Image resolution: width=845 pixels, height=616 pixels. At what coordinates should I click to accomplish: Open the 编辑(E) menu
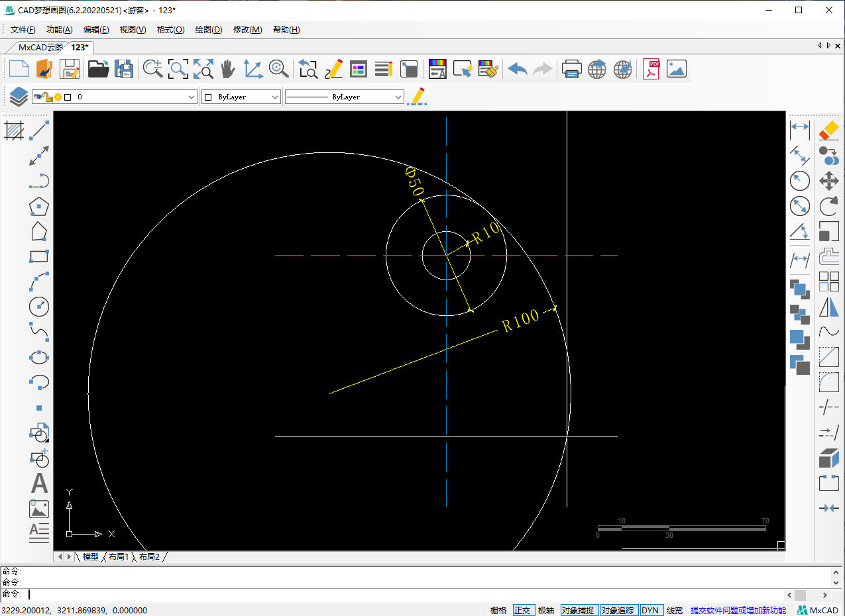point(96,30)
